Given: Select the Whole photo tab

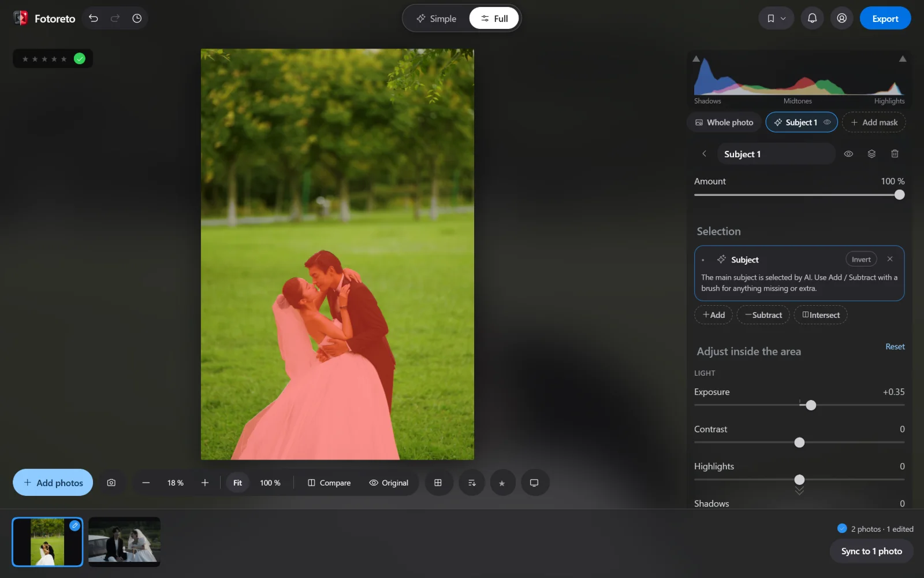Looking at the screenshot, I should coord(724,122).
